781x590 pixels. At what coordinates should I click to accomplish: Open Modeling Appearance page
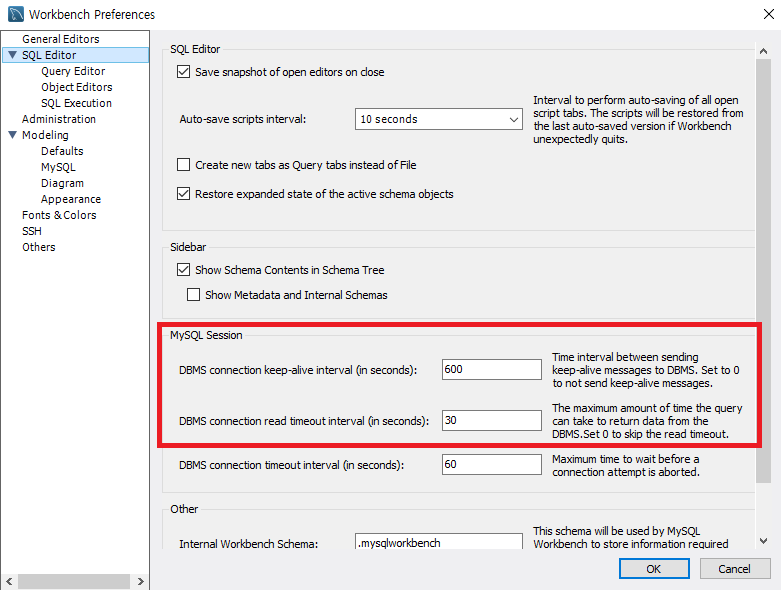coord(71,199)
